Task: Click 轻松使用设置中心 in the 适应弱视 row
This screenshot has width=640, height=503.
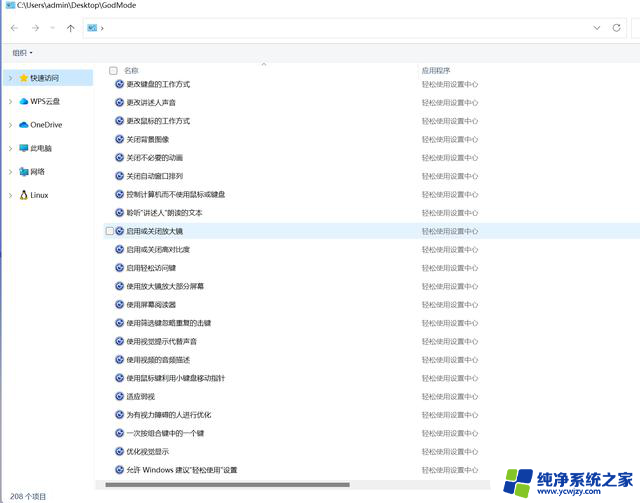Action: click(x=450, y=396)
